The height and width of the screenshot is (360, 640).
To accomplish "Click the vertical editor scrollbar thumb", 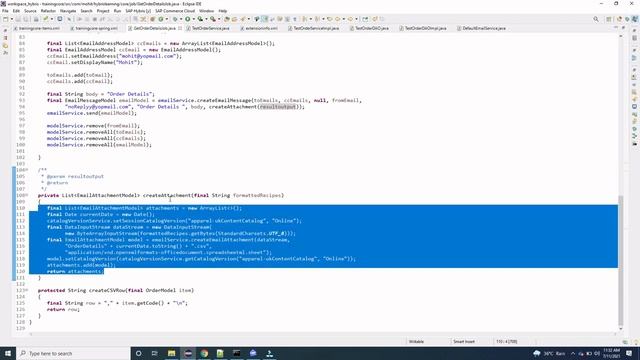I will (x=621, y=259).
